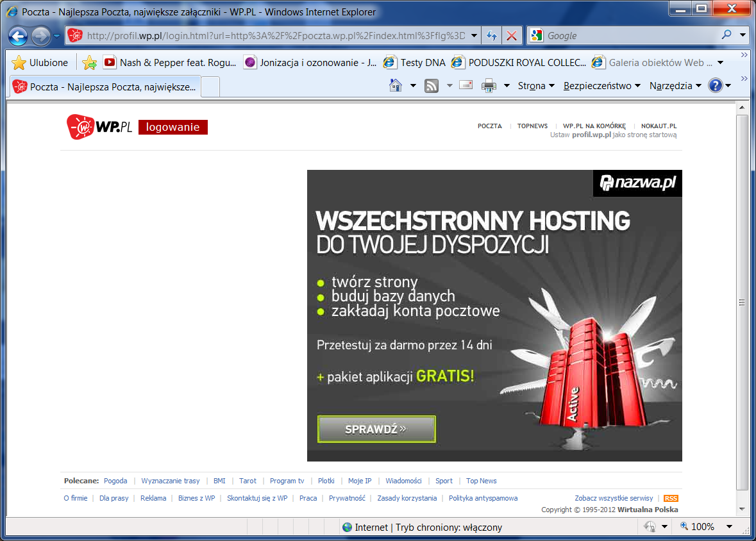Stop loading with the red X icon
The width and height of the screenshot is (756, 541).
tap(512, 36)
